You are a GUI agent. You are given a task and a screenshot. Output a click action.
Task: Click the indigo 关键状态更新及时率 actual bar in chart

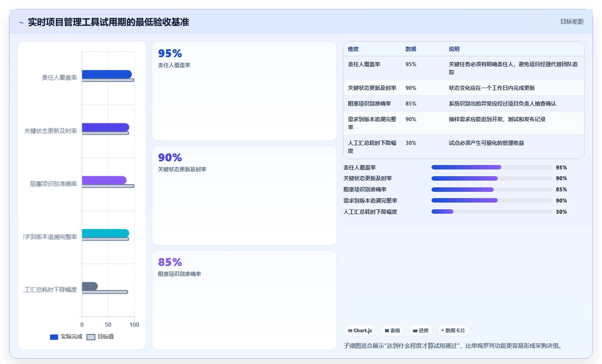pyautogui.click(x=105, y=127)
